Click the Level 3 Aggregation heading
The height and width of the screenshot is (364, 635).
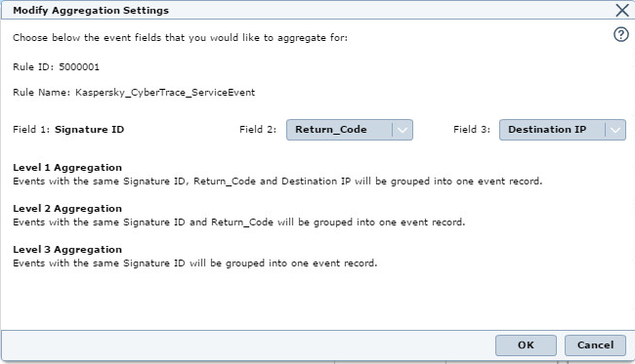point(67,249)
